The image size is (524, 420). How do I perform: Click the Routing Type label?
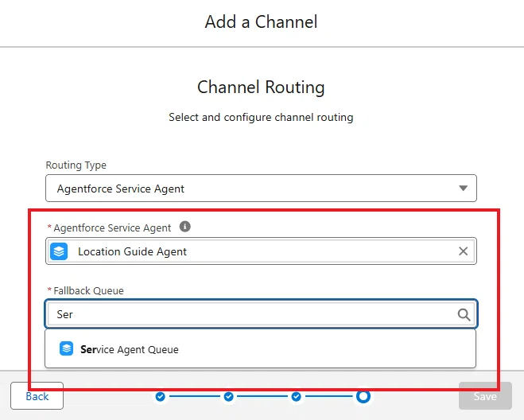click(x=76, y=165)
